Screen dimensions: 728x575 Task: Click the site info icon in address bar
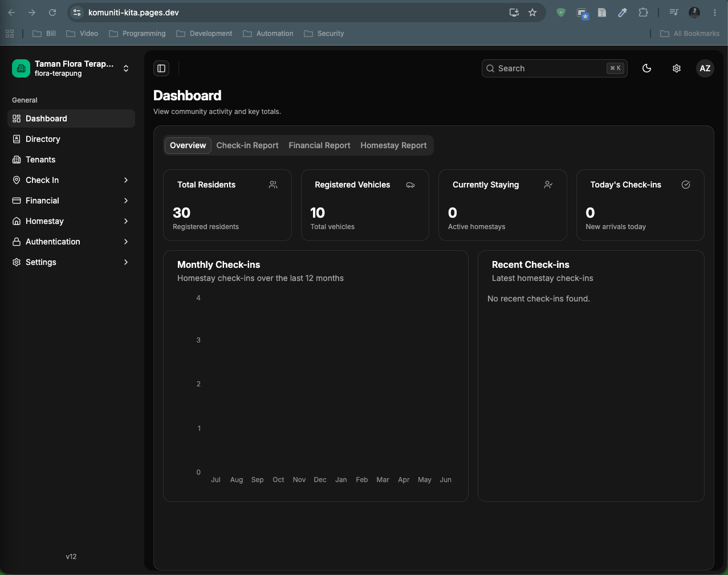[78, 13]
